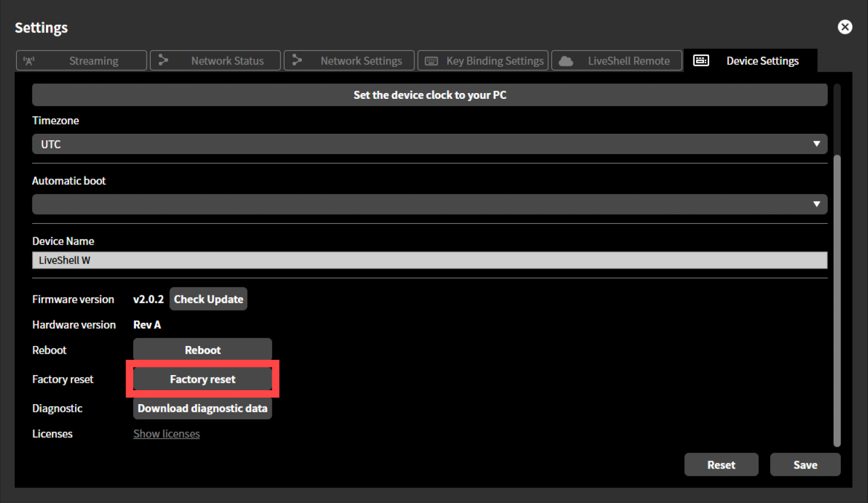Image resolution: width=868 pixels, height=503 pixels.
Task: Click the keyboard icon on Key Binding Settings
Action: (x=431, y=60)
